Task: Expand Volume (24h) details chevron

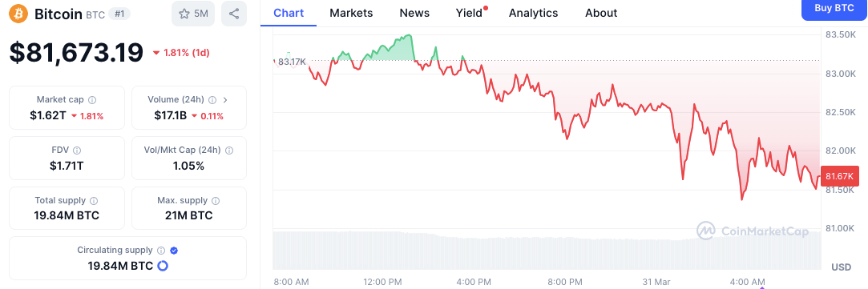Action: click(224, 100)
